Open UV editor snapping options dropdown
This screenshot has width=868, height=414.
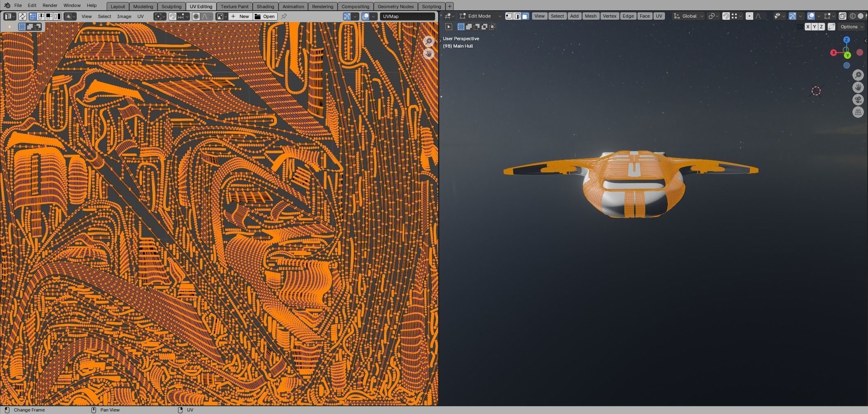click(183, 16)
